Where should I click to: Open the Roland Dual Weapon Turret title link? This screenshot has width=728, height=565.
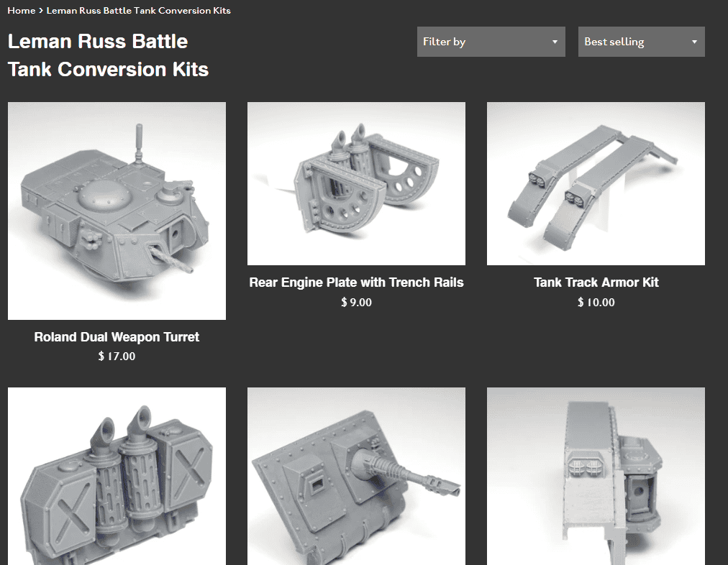(x=117, y=337)
